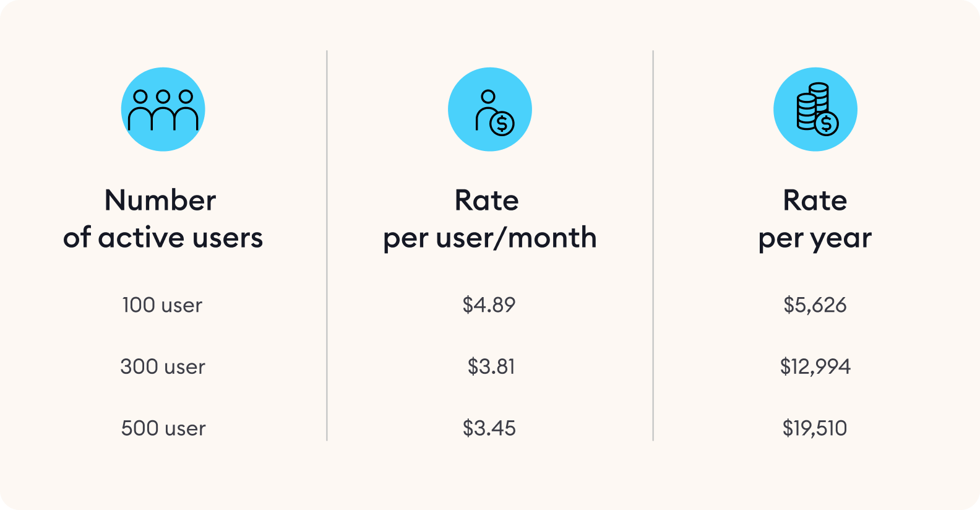Click the $3.81 monthly rate value
This screenshot has height=510, width=980.
coord(491,366)
